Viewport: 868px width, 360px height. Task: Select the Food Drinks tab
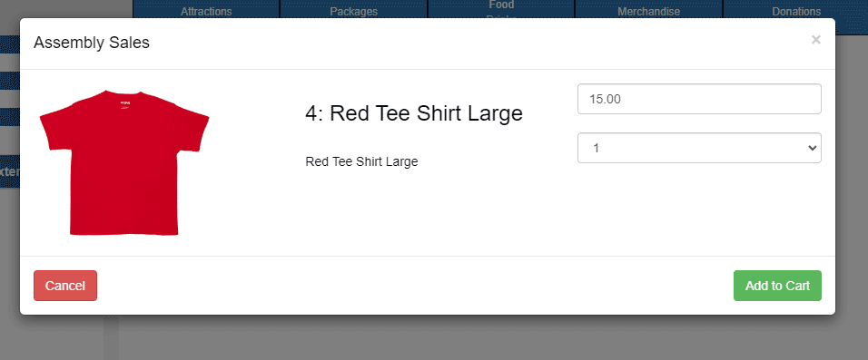[501, 9]
